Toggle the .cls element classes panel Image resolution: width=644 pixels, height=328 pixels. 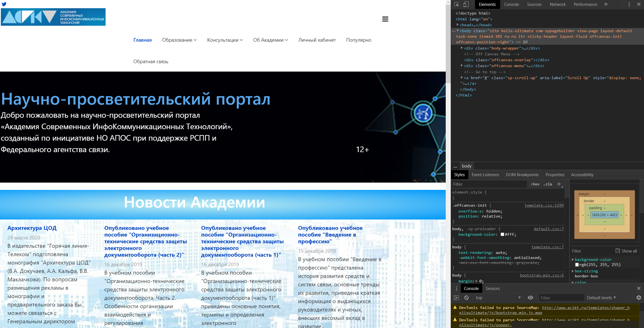coord(548,184)
